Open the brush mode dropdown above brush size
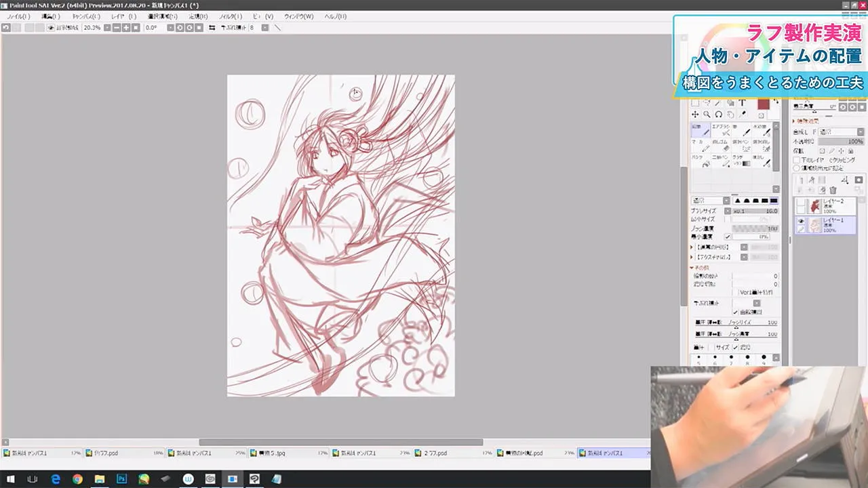868x488 pixels. [x=709, y=201]
